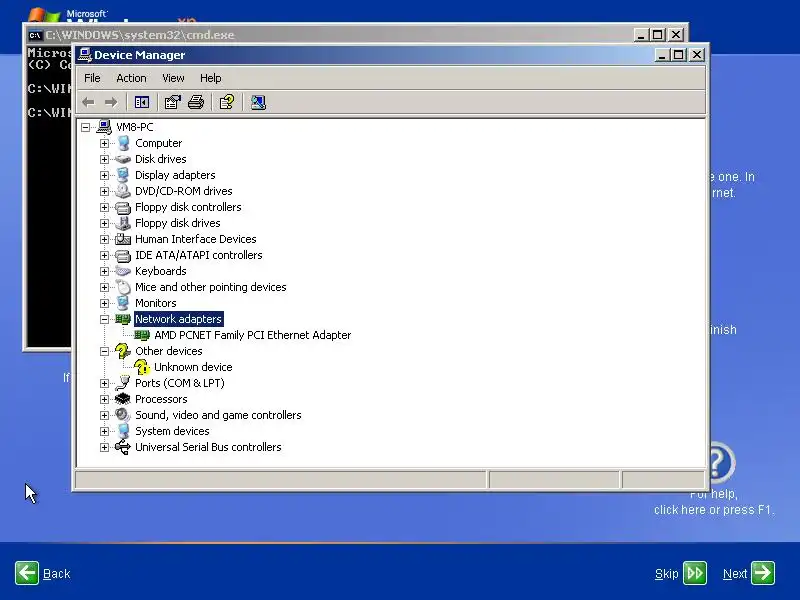Viewport: 800px width, 600px height.
Task: Expand the Keyboards node
Action: click(x=104, y=271)
